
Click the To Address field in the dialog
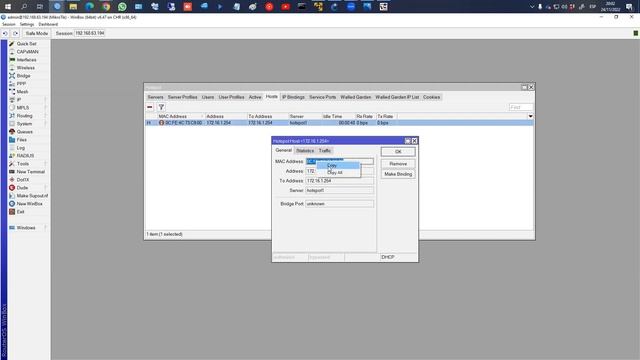340,181
